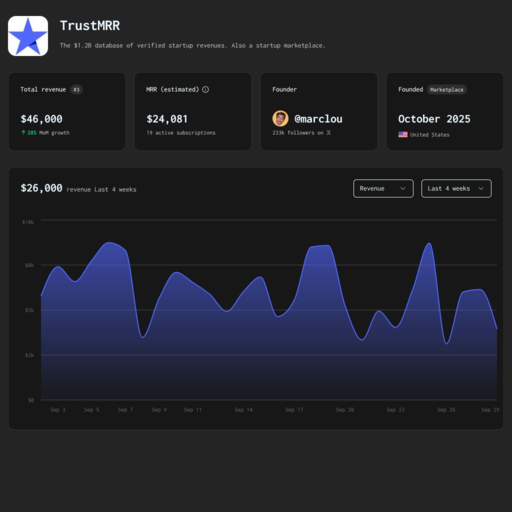Click the $0 y-axis label

pos(31,400)
